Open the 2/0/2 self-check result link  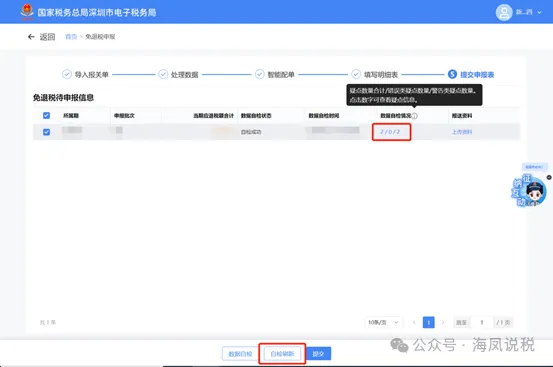(390, 132)
